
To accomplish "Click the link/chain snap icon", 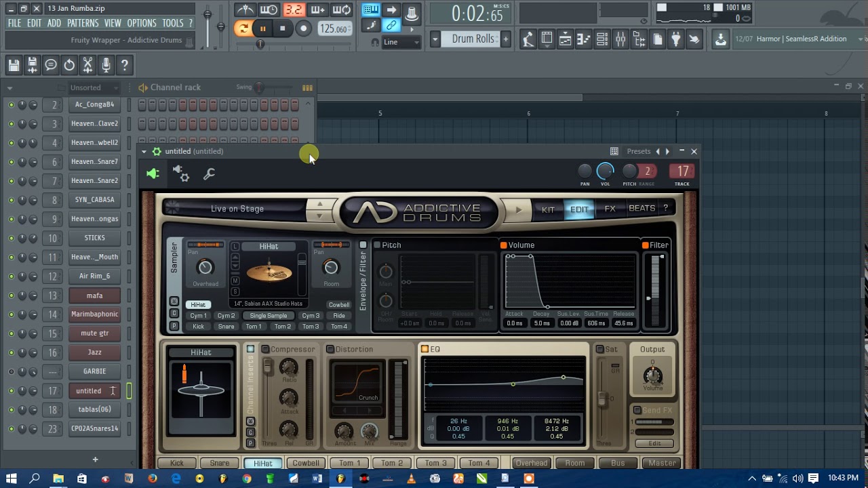I will [391, 26].
